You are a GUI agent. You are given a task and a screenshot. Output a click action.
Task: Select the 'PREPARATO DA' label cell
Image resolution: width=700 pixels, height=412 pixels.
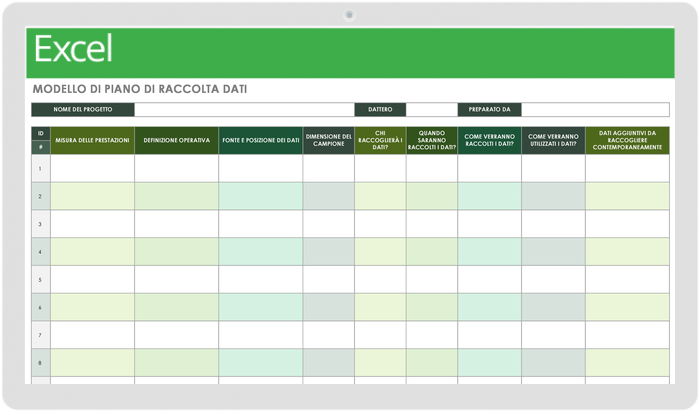489,109
